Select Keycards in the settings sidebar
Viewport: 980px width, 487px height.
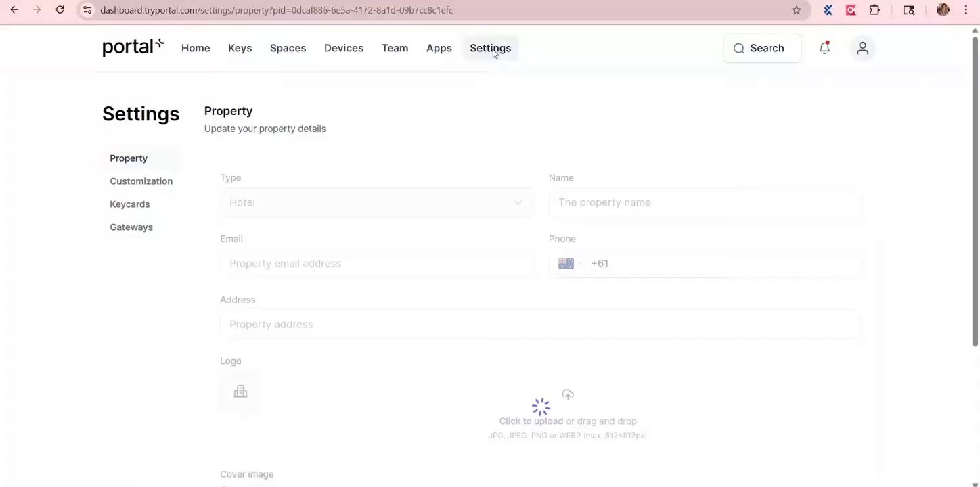point(130,204)
